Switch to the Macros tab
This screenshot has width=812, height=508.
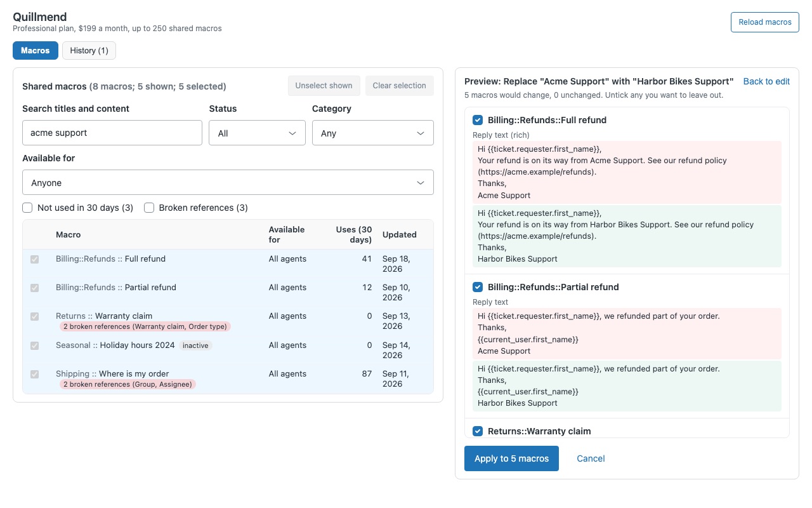36,51
